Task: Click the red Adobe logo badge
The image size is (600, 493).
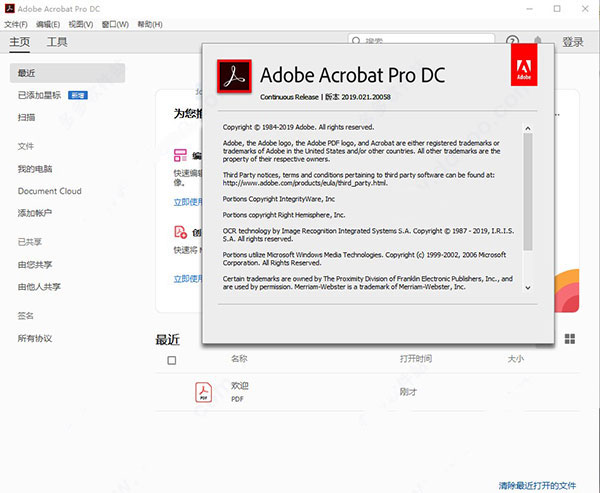Action: point(524,65)
